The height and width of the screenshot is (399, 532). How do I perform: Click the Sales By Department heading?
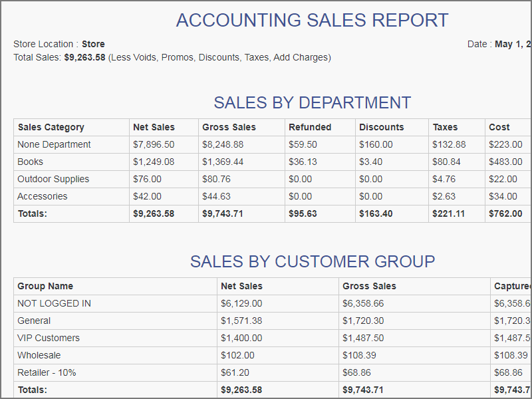[x=312, y=103]
